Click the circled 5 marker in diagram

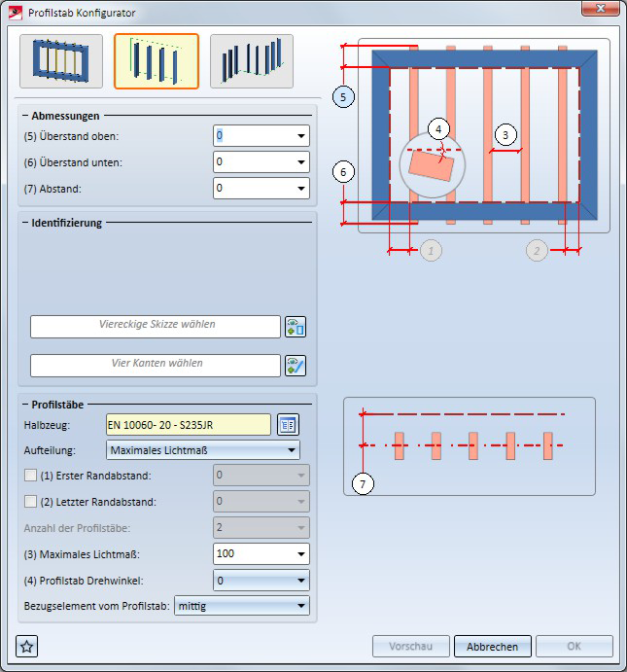pyautogui.click(x=343, y=97)
